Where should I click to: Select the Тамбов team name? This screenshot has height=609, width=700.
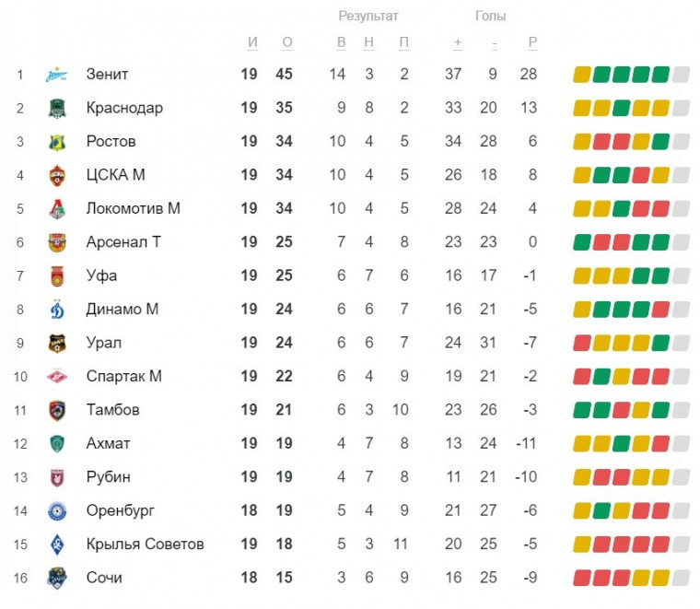112,410
